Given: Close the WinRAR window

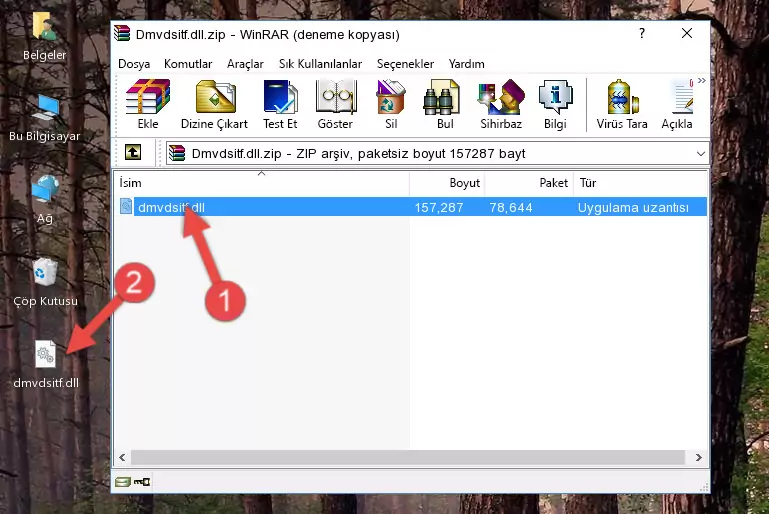Looking at the screenshot, I should (x=687, y=33).
